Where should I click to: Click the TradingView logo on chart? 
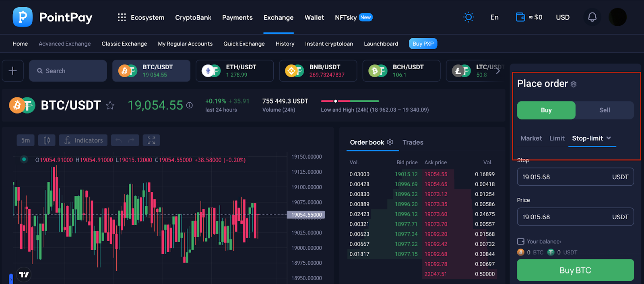tap(24, 275)
